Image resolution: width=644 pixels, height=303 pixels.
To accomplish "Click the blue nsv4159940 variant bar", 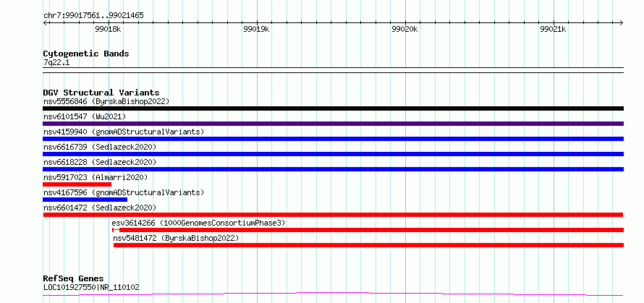I will [333, 139].
